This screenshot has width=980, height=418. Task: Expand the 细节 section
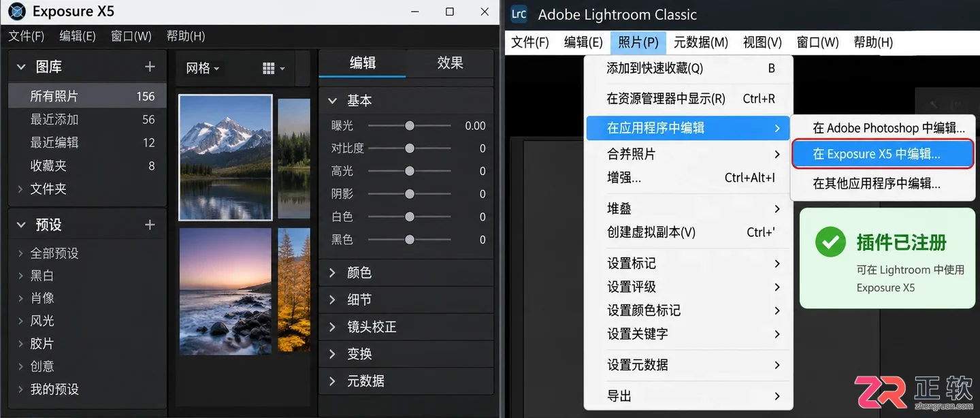[x=333, y=300]
